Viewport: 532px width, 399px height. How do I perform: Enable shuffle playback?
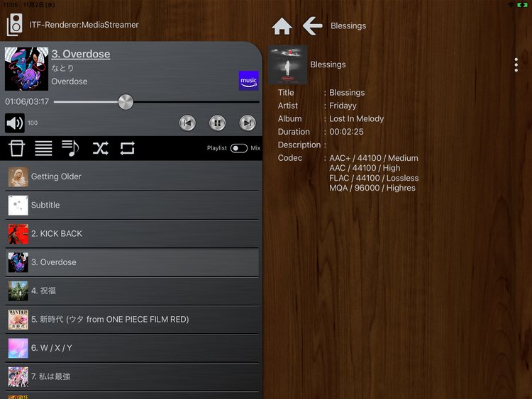100,148
